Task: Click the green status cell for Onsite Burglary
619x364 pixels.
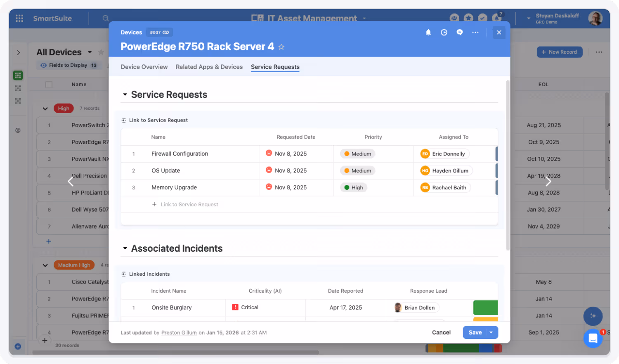Action: pos(485,308)
